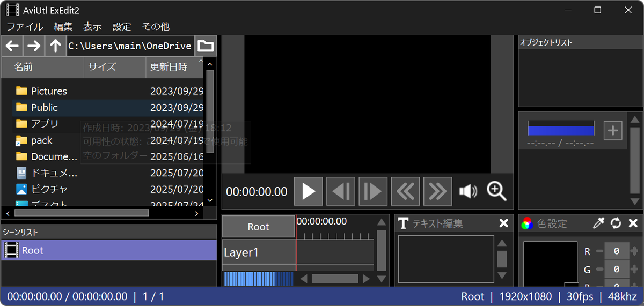
Task: Click the R value field
Action: coord(617,251)
